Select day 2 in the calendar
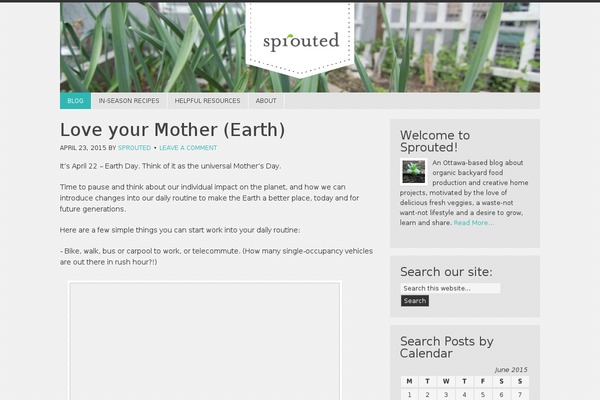The image size is (600, 400). [x=427, y=395]
